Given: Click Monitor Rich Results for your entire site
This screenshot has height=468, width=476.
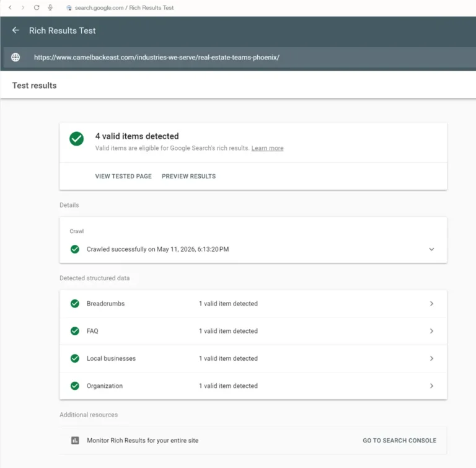Looking at the screenshot, I should 143,441.
